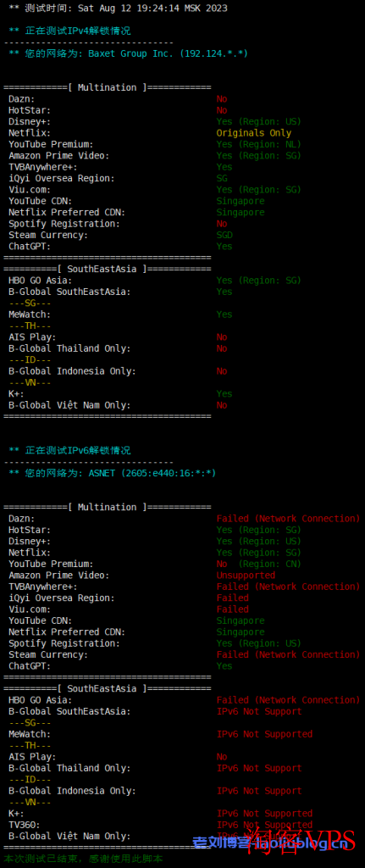Click YouTube Premium No (Region: CN) result
365x868 pixels.
[259, 564]
